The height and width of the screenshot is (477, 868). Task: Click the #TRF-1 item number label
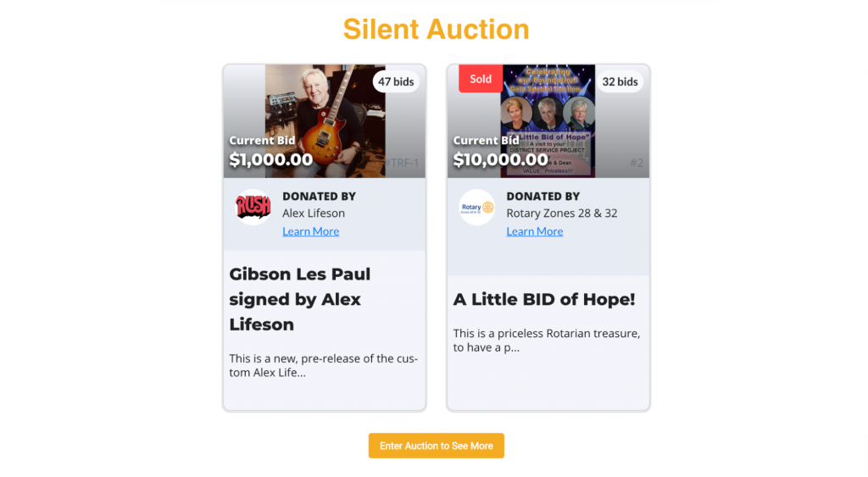[402, 163]
